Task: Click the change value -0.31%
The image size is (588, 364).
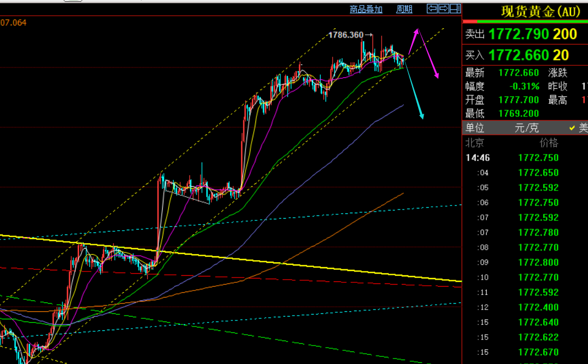Action: click(524, 87)
